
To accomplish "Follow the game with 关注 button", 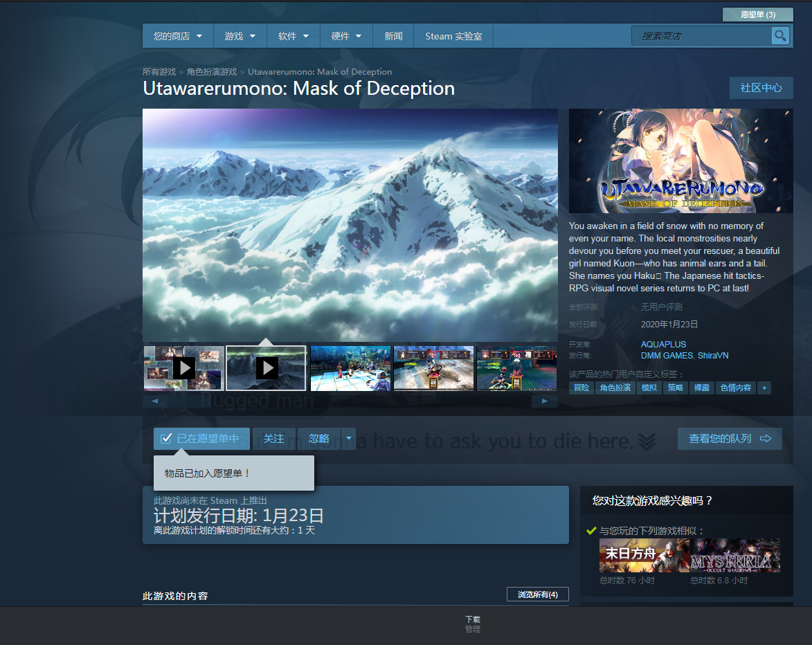I will tap(273, 439).
